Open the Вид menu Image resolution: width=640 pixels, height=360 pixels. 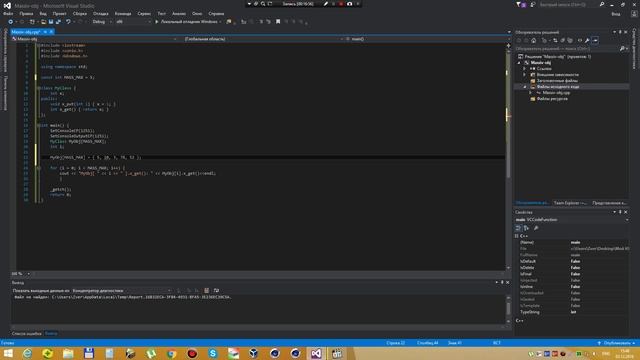click(x=43, y=13)
